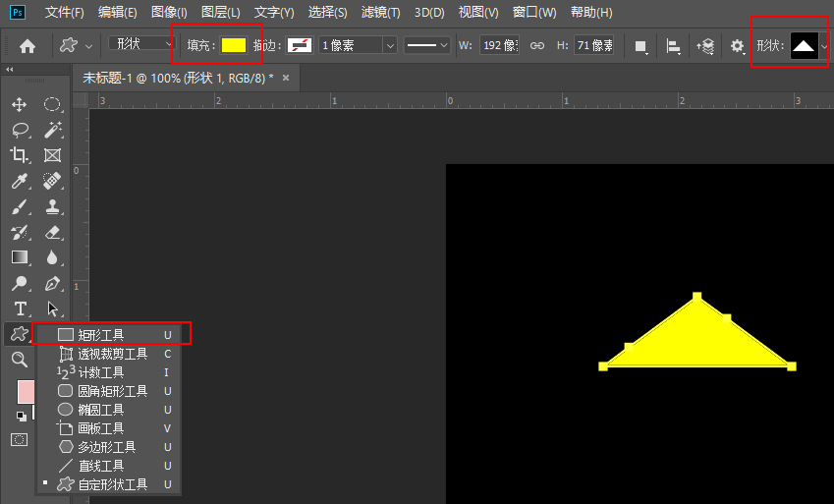The width and height of the screenshot is (834, 504).
Task: Select the Pen tool
Action: [x=52, y=283]
